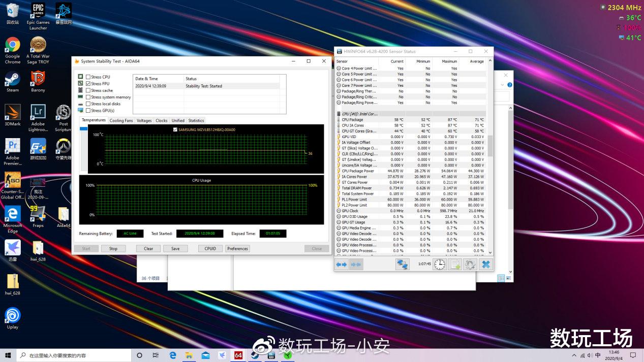Click the blue X close-sensors icon

[x=486, y=265]
